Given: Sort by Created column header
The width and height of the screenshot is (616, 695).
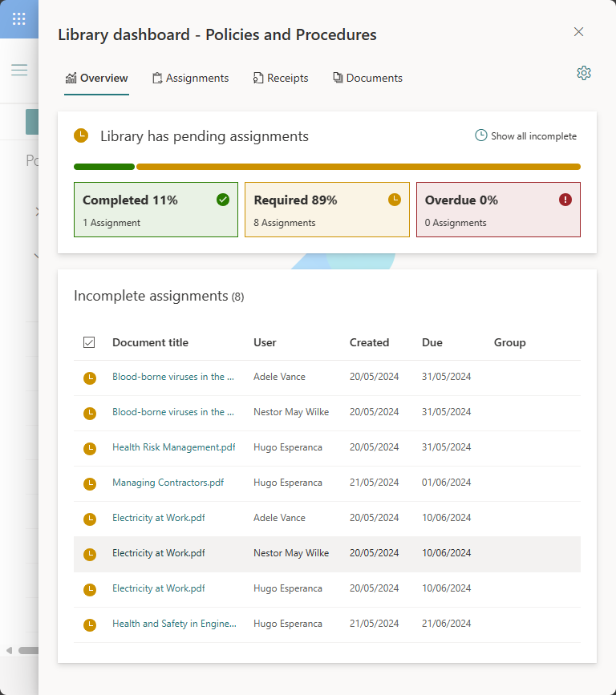Looking at the screenshot, I should tap(370, 342).
